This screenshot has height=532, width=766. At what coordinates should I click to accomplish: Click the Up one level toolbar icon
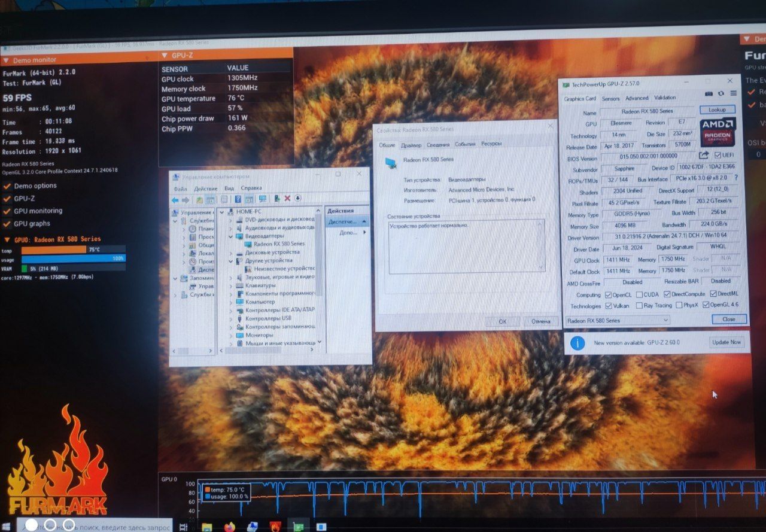(x=199, y=200)
